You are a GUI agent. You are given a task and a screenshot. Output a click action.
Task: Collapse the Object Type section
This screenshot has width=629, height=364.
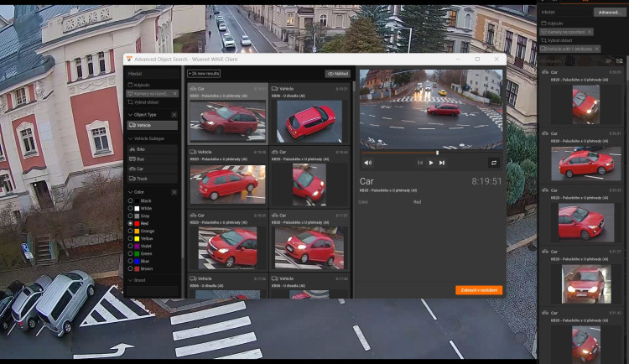pos(130,114)
